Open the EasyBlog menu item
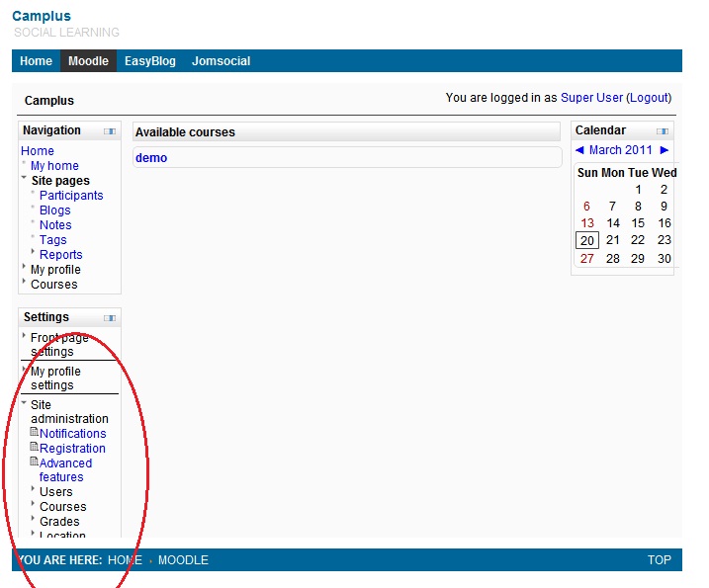709x588 pixels. (x=149, y=61)
